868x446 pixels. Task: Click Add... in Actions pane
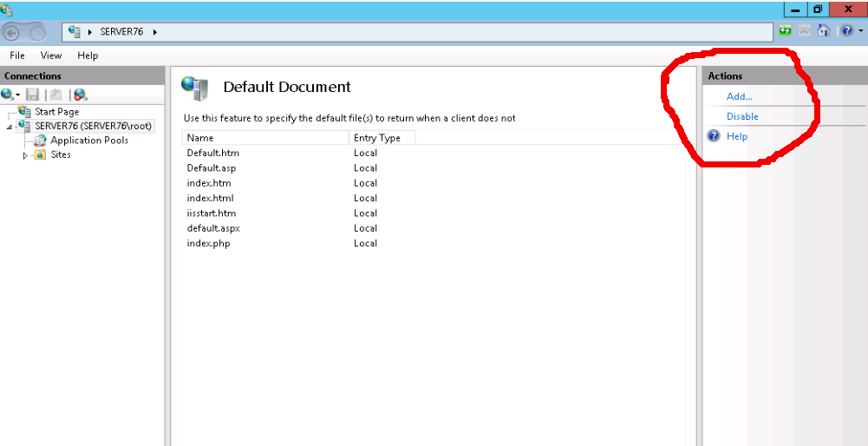pyautogui.click(x=740, y=96)
